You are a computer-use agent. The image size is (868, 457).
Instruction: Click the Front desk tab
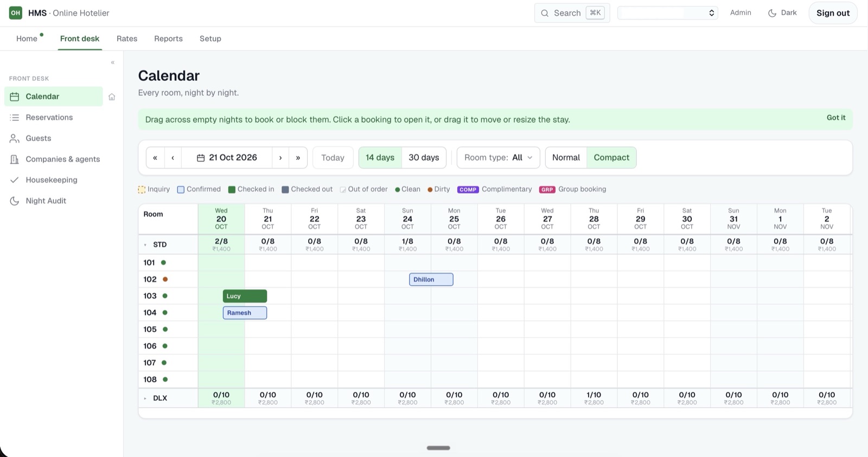[80, 39]
